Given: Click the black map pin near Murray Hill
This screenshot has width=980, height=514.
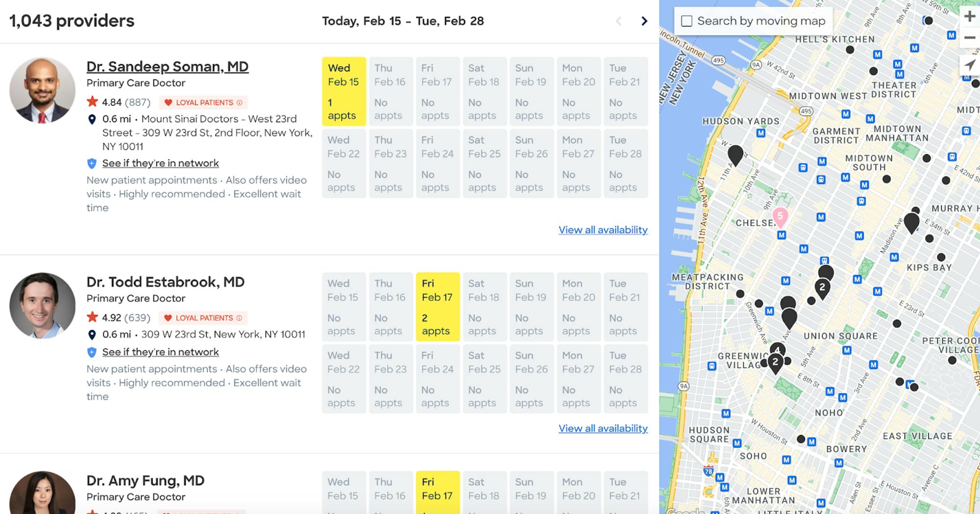Looking at the screenshot, I should tap(911, 222).
